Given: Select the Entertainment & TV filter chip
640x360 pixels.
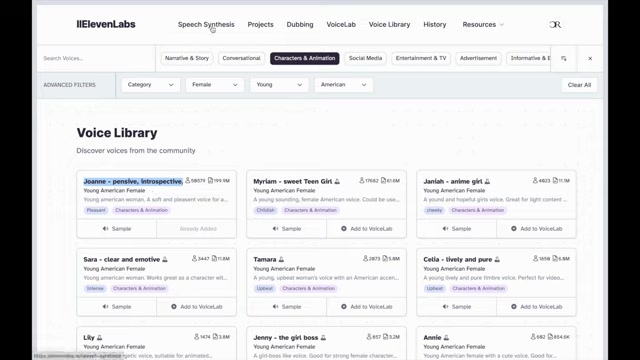Looking at the screenshot, I should click(421, 58).
